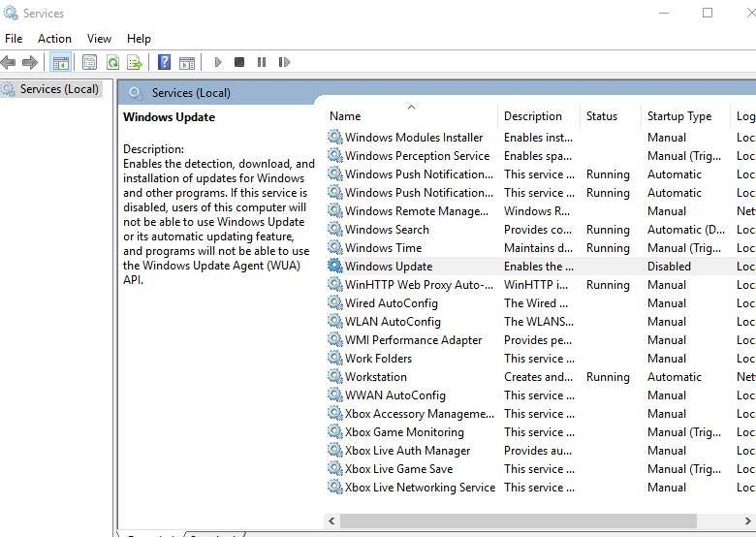
Task: Click the Forward arrow toolbar icon
Action: 30,62
